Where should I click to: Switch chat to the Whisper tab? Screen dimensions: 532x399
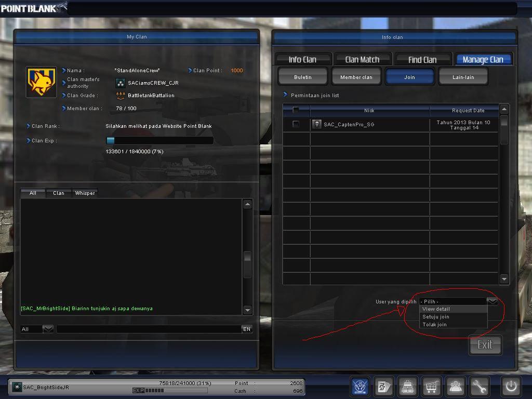[85, 193]
